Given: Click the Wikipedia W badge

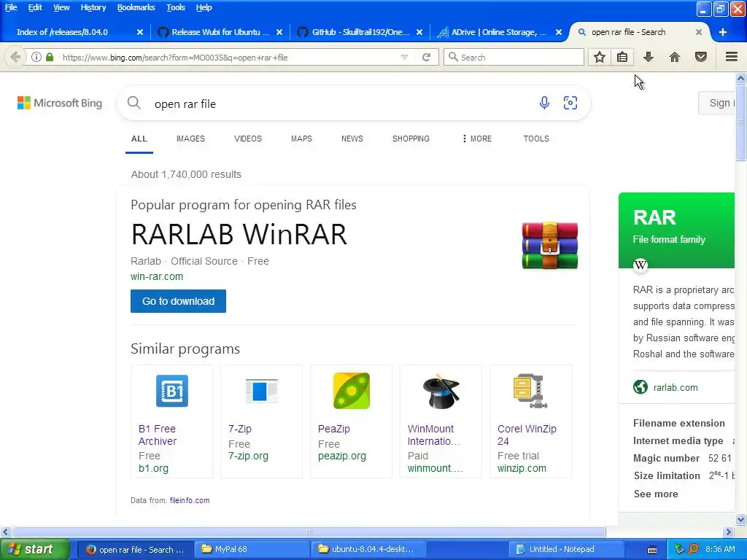Looking at the screenshot, I should coord(640,265).
